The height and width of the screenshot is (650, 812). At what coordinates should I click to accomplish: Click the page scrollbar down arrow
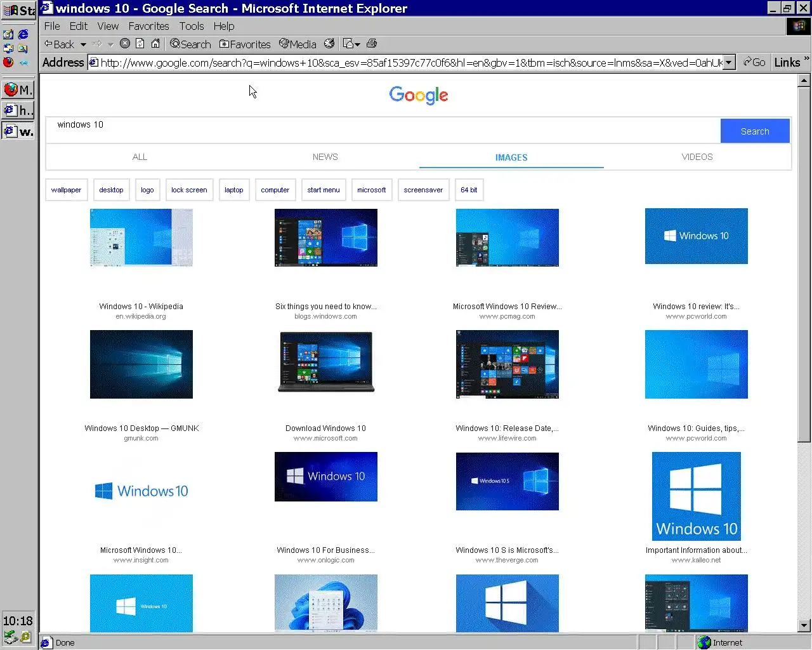[804, 626]
